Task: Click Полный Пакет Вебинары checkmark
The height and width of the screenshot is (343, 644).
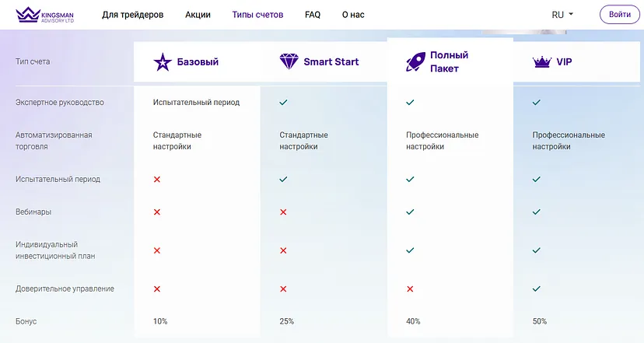Action: point(410,212)
